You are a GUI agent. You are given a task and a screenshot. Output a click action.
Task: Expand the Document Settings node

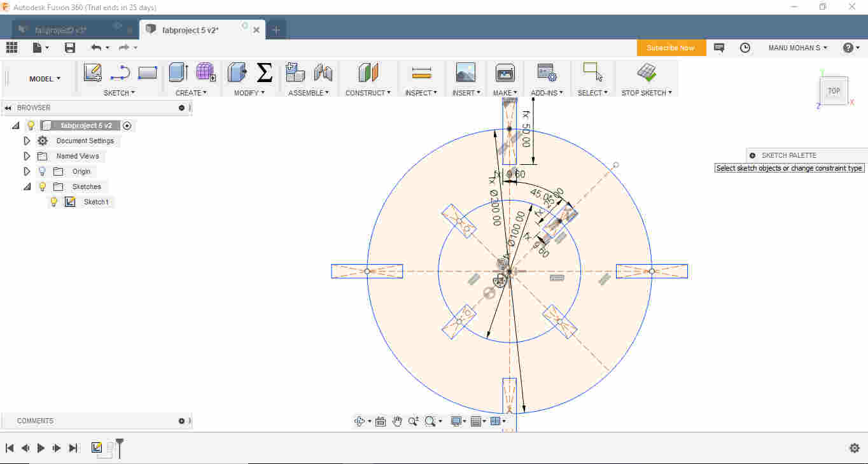point(27,141)
